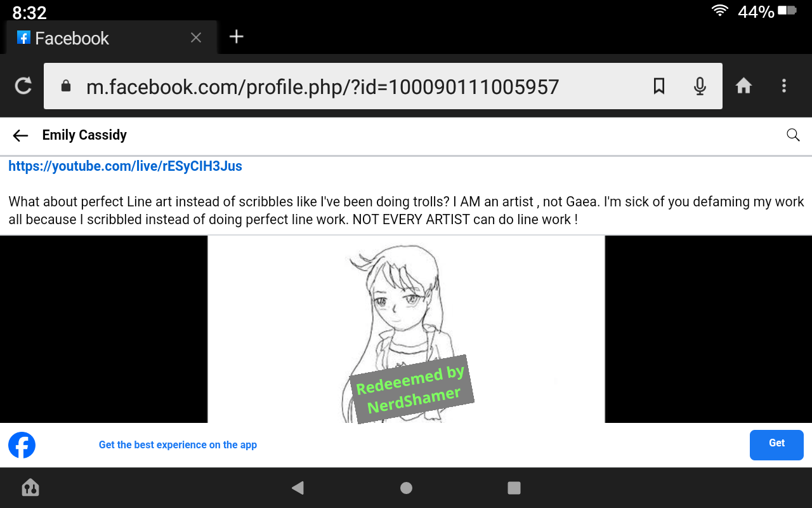Tap the Facebook logo in app banner
The width and height of the screenshot is (812, 508).
(22, 445)
